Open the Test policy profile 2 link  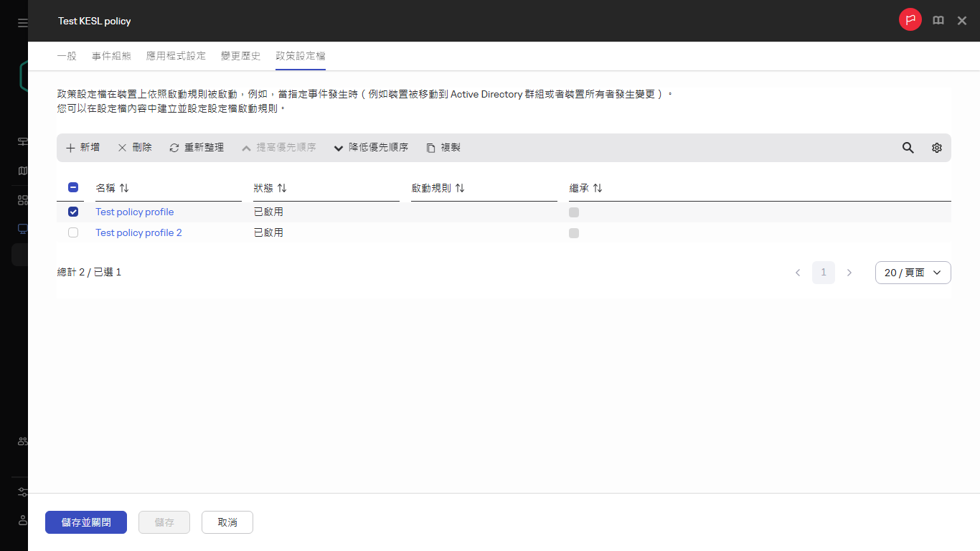tap(138, 232)
